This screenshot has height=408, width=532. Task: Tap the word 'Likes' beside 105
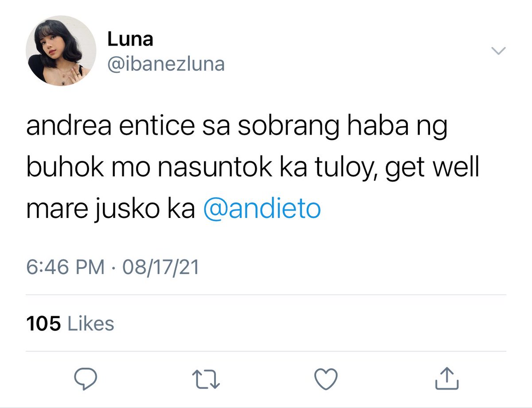point(91,323)
